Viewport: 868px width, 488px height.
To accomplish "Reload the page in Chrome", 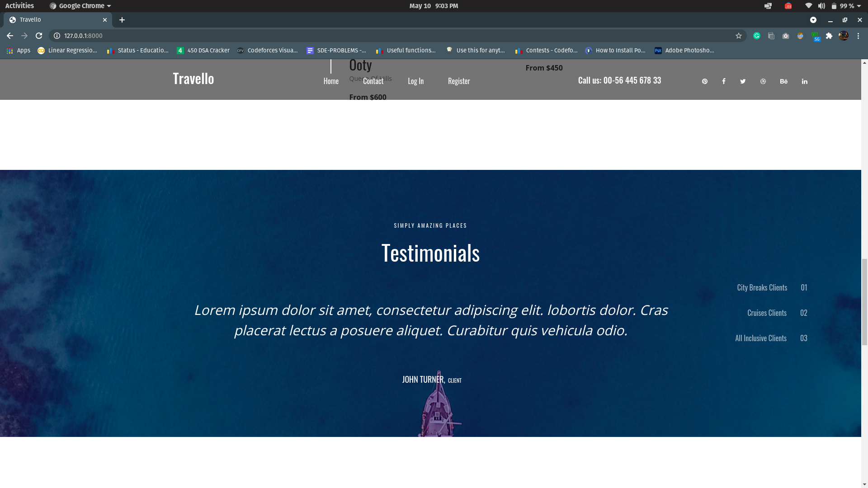I will pyautogui.click(x=39, y=36).
